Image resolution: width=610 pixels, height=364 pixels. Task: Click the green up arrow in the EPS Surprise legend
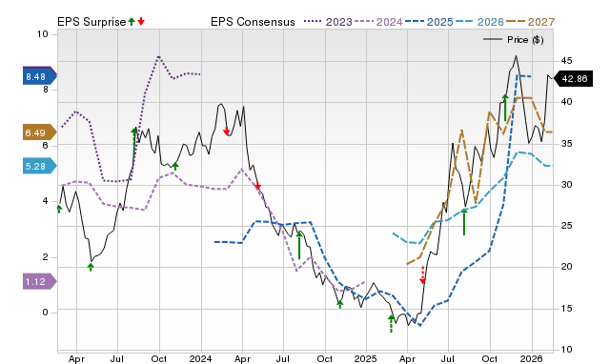[132, 21]
